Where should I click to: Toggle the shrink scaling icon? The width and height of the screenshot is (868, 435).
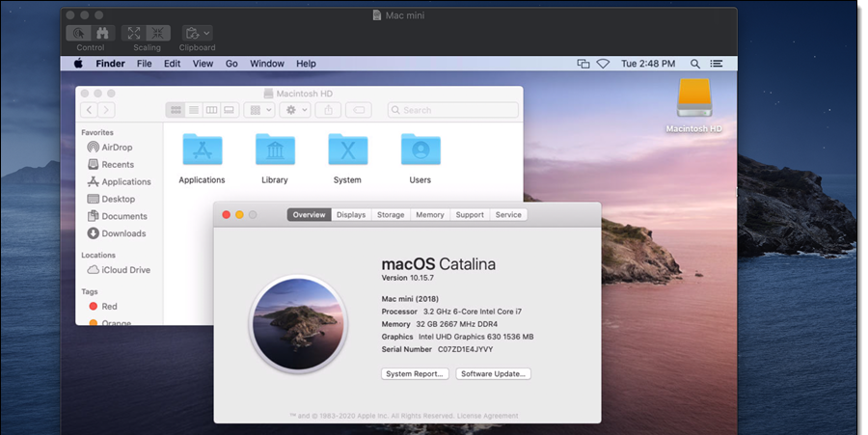[x=158, y=33]
